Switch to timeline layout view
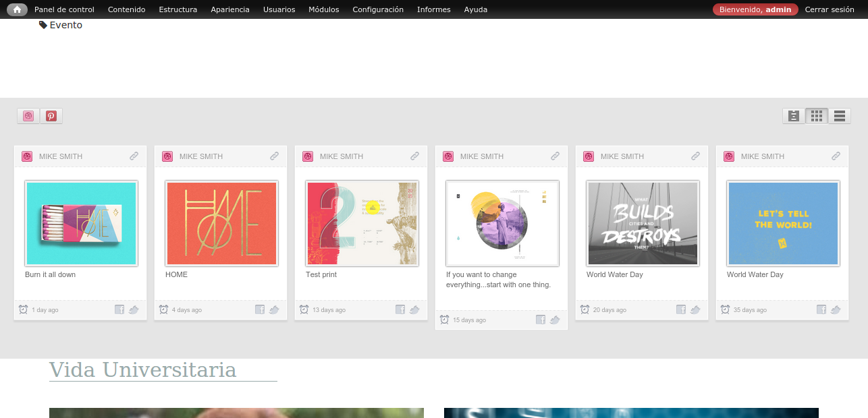 tap(794, 116)
